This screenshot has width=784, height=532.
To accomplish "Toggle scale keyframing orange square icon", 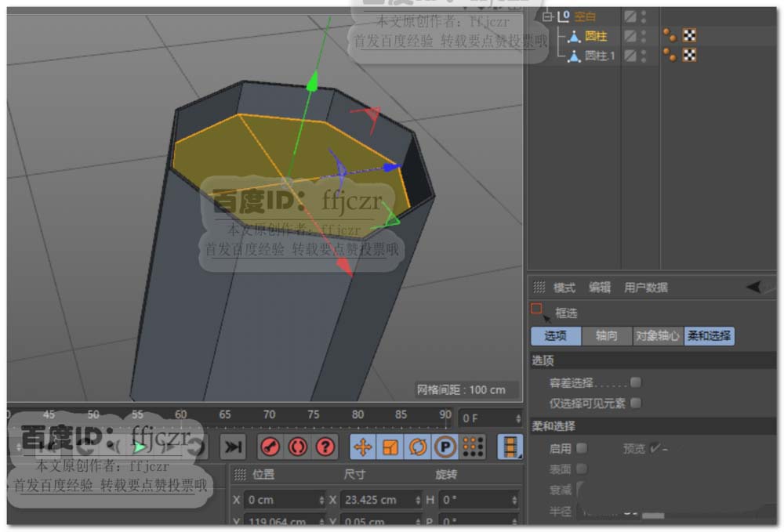I will click(x=390, y=447).
